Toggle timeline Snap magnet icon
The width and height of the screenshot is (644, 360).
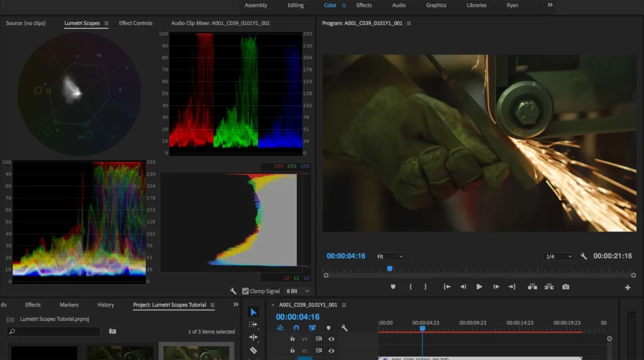pos(296,328)
